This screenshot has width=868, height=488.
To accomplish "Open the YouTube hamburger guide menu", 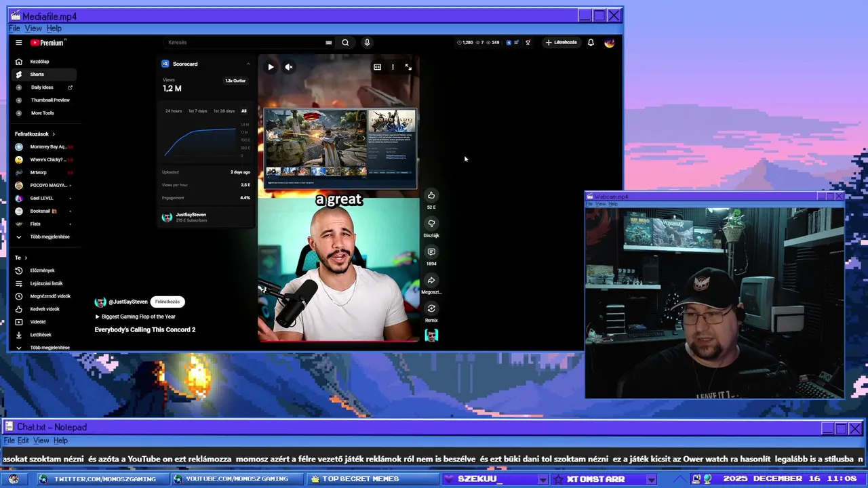I will (x=19, y=43).
